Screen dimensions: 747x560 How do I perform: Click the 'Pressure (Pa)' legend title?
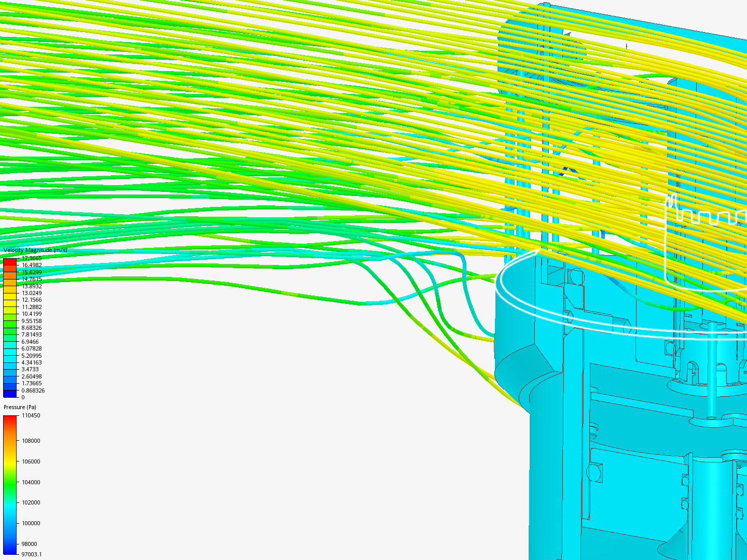coord(20,407)
